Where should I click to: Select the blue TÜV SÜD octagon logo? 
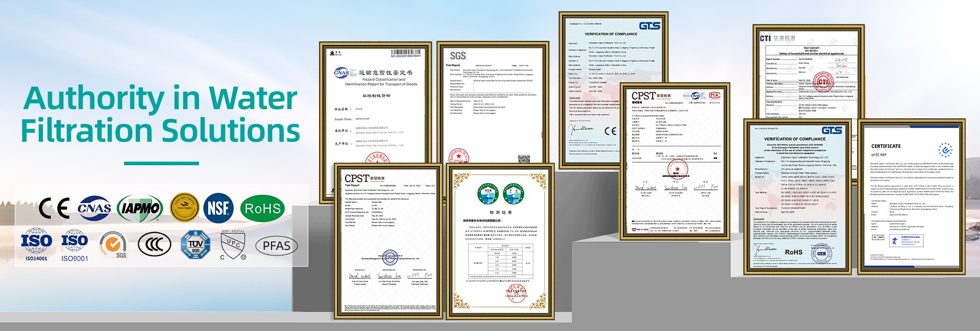(195, 245)
